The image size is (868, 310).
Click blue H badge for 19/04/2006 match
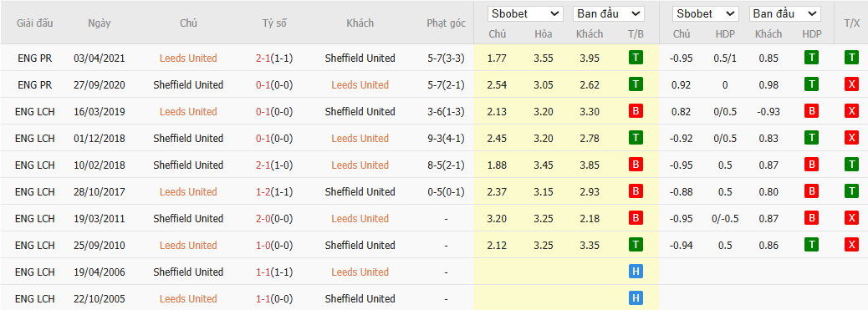[636, 272]
